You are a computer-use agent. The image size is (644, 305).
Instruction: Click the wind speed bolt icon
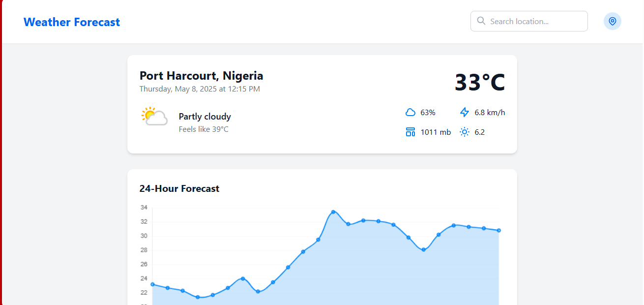pos(465,113)
